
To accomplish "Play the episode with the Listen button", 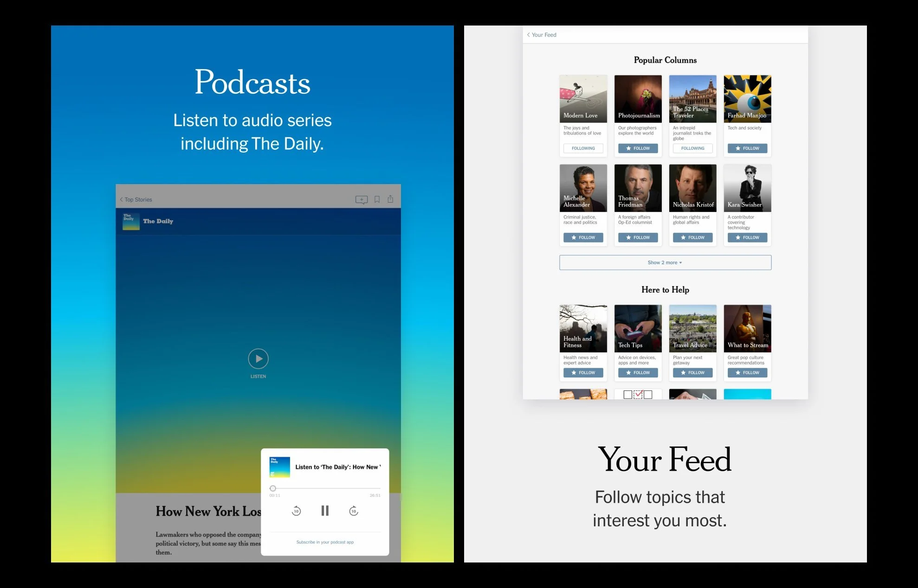I will coord(259,359).
